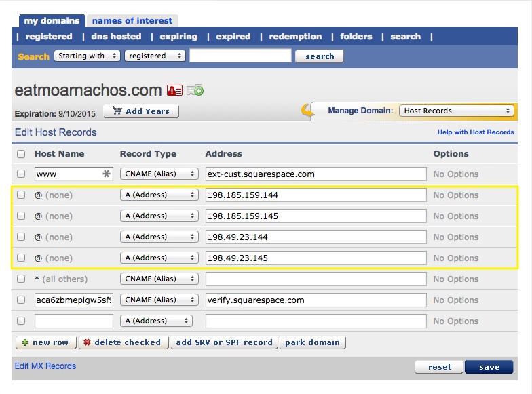
Task: Click the asterisk icon in www host field
Action: (106, 174)
